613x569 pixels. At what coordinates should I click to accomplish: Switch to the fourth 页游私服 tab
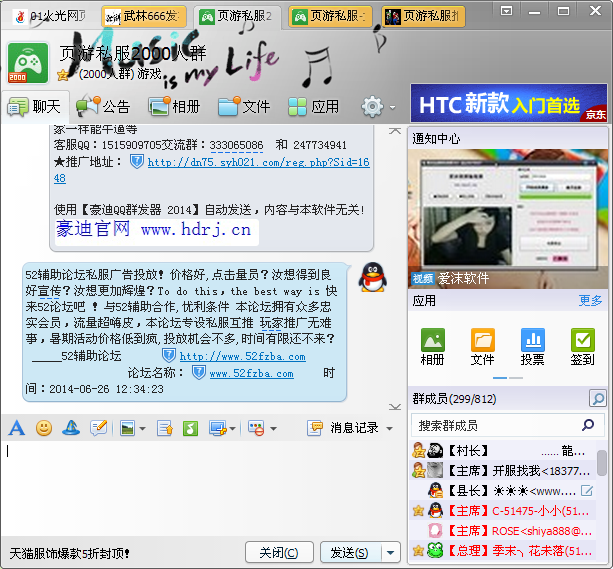(x=330, y=16)
